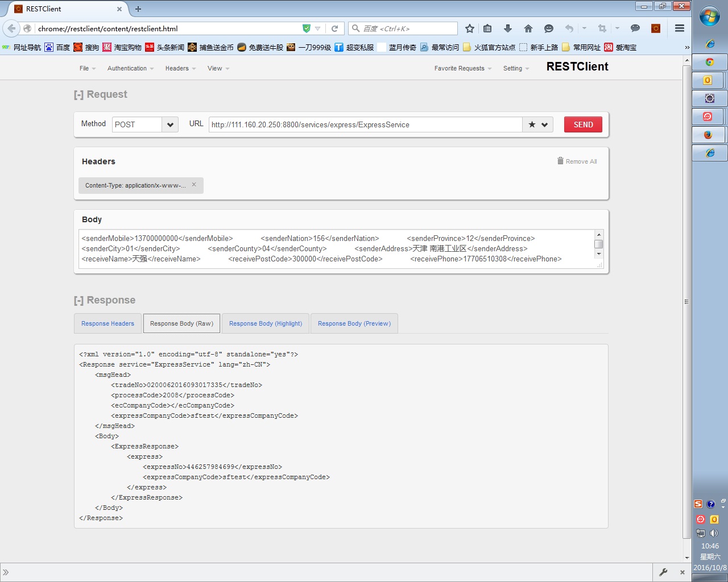Open a new browser tab

click(138, 9)
